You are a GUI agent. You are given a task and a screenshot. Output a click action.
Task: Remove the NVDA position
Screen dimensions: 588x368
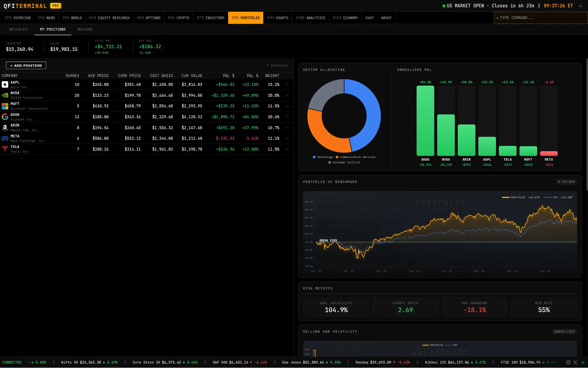tap(287, 95)
